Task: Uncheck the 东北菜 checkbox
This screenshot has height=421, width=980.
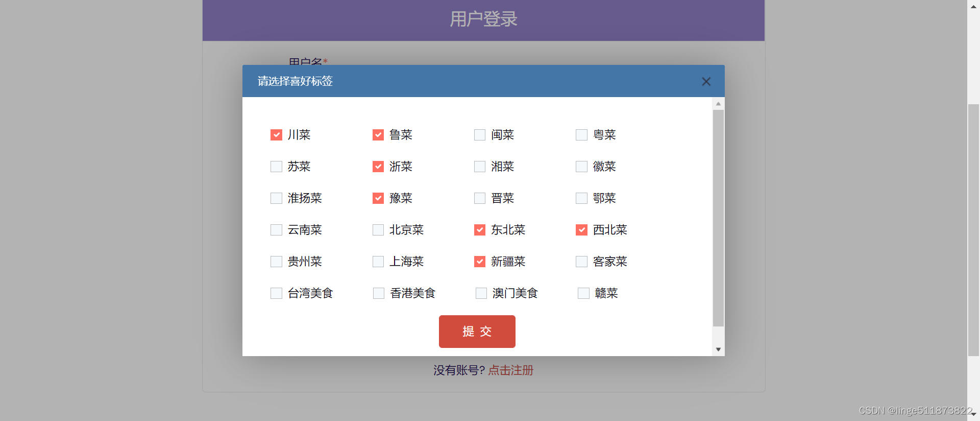Action: coord(480,230)
